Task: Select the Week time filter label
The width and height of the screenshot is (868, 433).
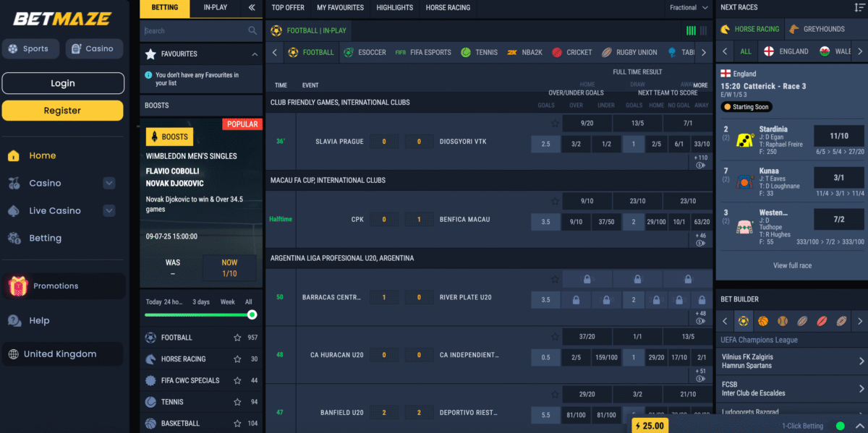Action: pos(227,302)
